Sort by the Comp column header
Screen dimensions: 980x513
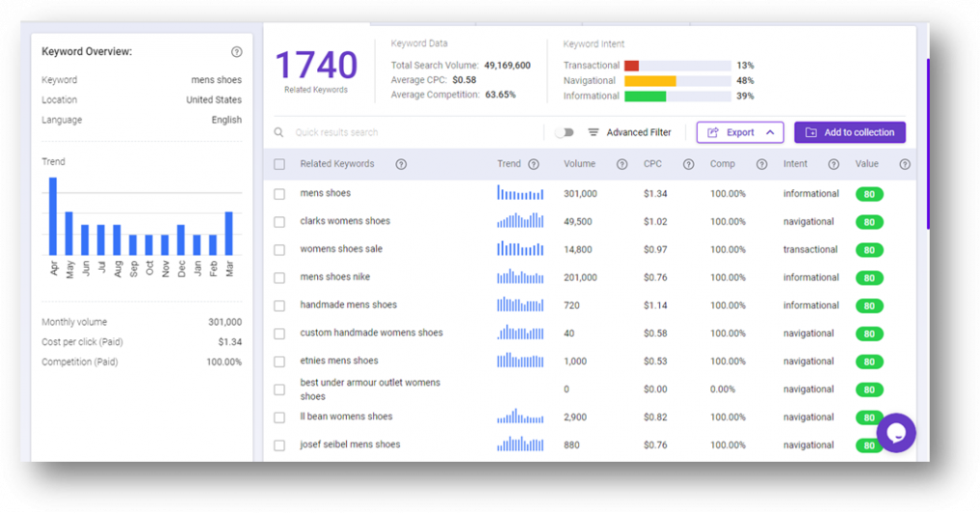point(723,164)
